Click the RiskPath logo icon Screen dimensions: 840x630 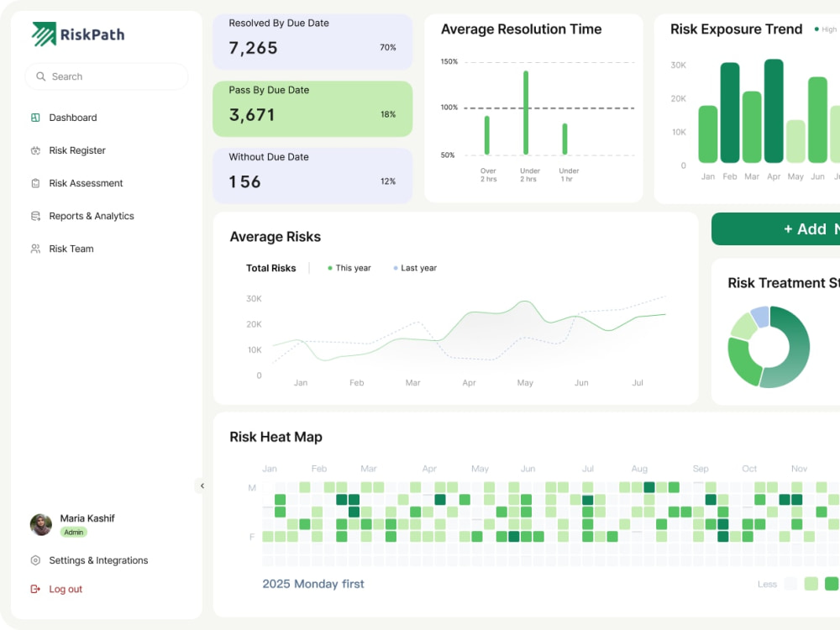click(44, 34)
